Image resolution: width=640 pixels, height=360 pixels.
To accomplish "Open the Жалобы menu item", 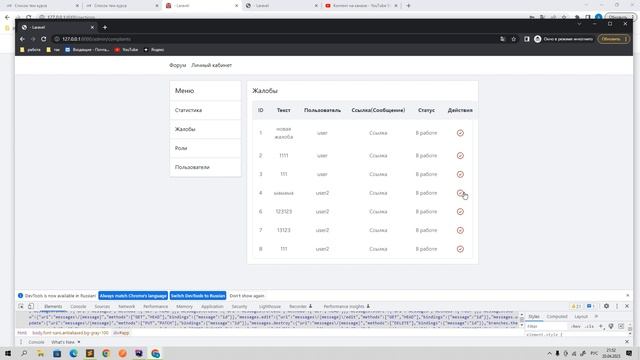I will click(205, 129).
